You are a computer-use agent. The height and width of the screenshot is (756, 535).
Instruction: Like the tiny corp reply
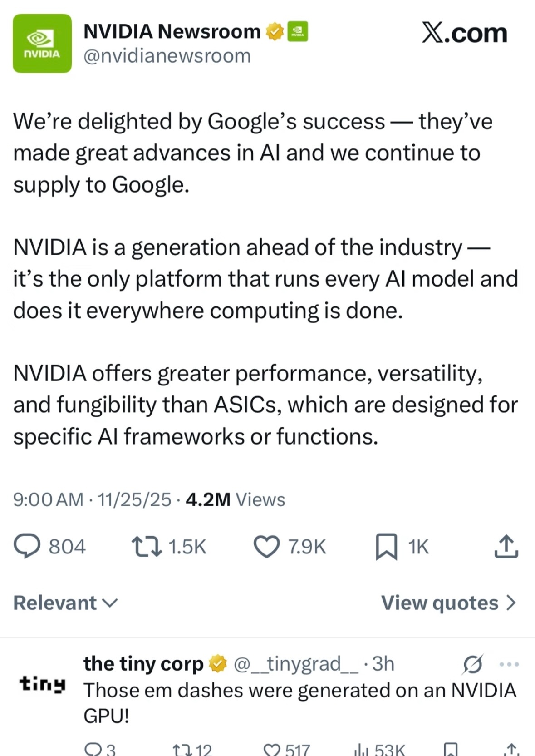(272, 749)
